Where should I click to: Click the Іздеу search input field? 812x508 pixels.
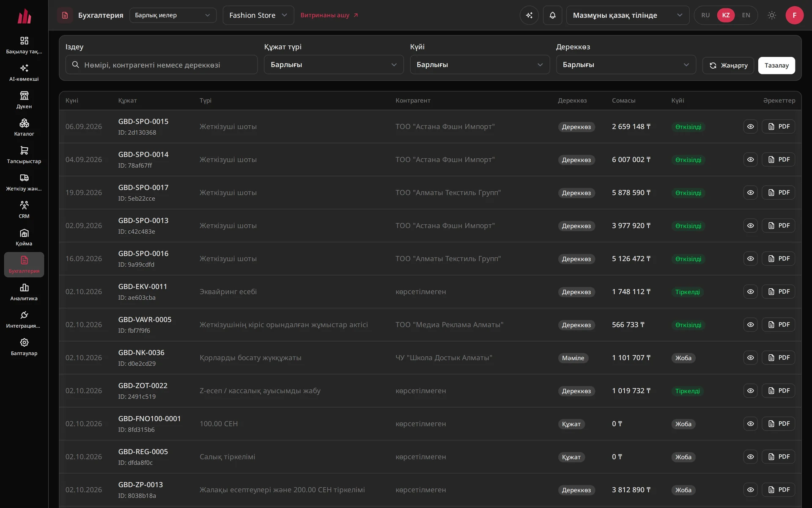pyautogui.click(x=162, y=65)
